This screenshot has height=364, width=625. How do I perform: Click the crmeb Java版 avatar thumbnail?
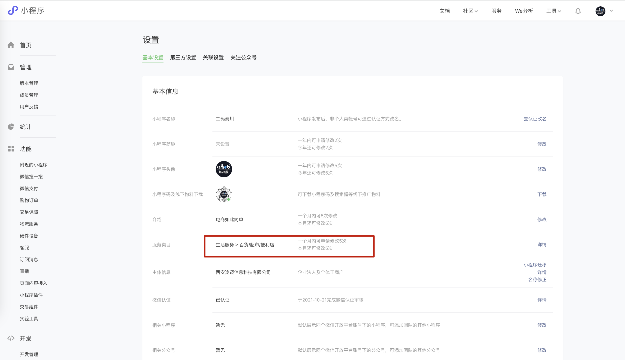[x=224, y=169]
